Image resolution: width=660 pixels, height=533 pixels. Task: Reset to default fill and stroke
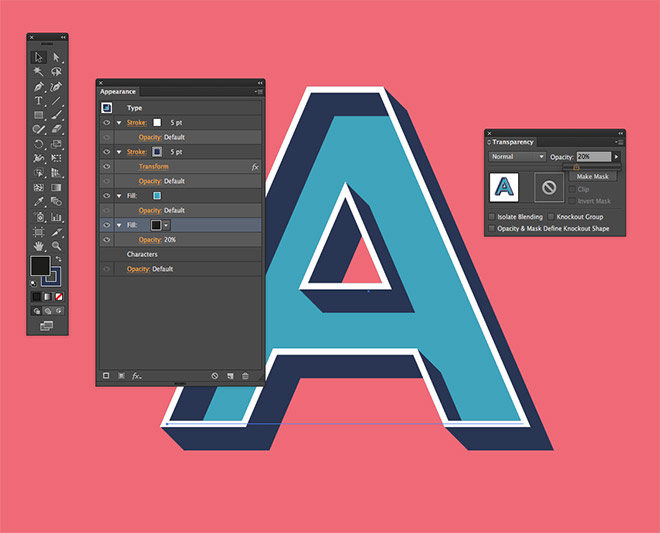[x=34, y=284]
